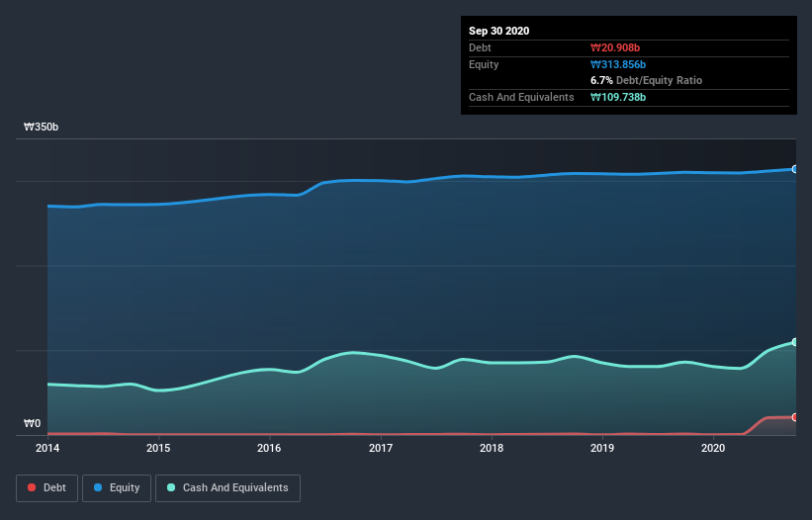The width and height of the screenshot is (812, 520).
Task: Click the ₩20.908b debt value
Action: pos(615,47)
